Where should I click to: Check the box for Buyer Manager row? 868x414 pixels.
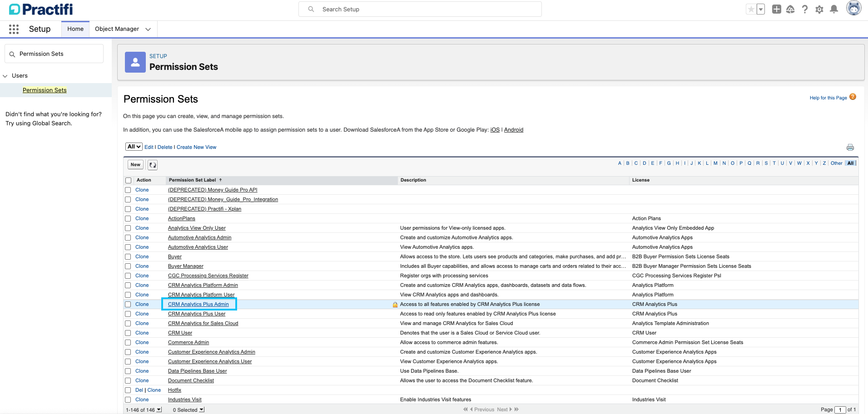128,266
